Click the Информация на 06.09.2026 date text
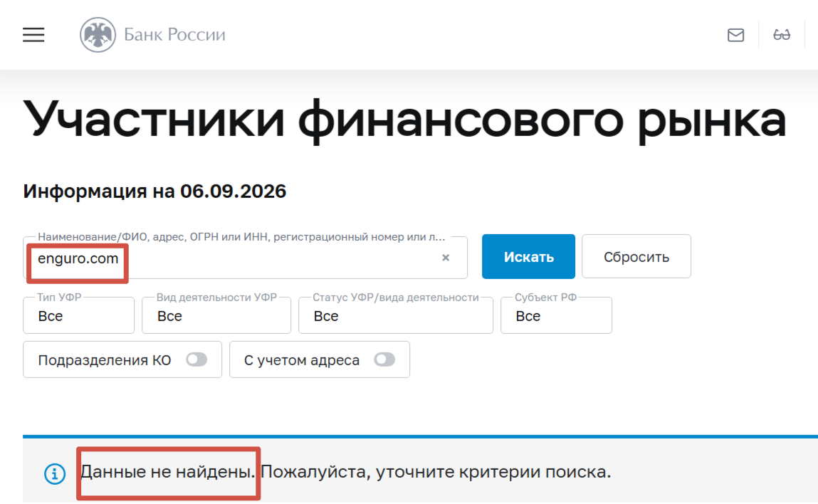Viewport: 818px width, 504px height. point(154,191)
